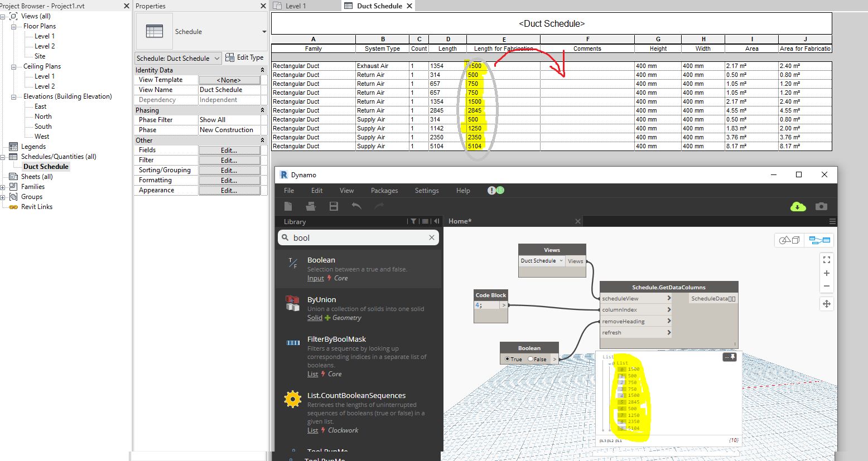Viewport: 868px width, 461px height.
Task: Click View Template <None> button
Action: [x=229, y=80]
